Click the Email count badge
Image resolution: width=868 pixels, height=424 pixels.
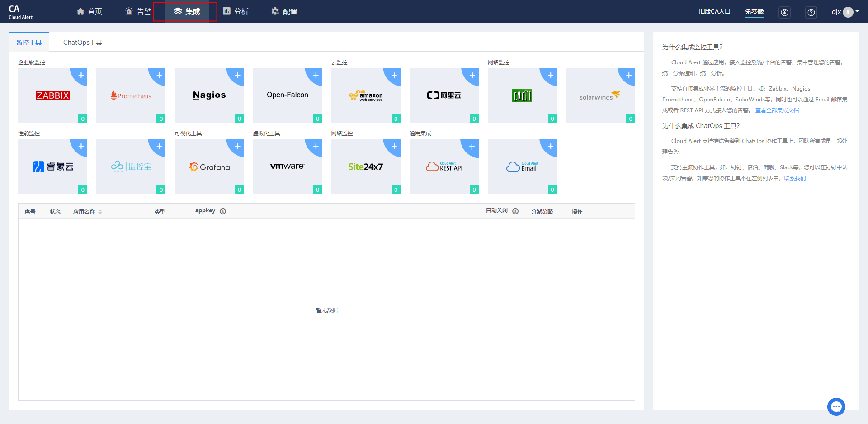click(552, 190)
